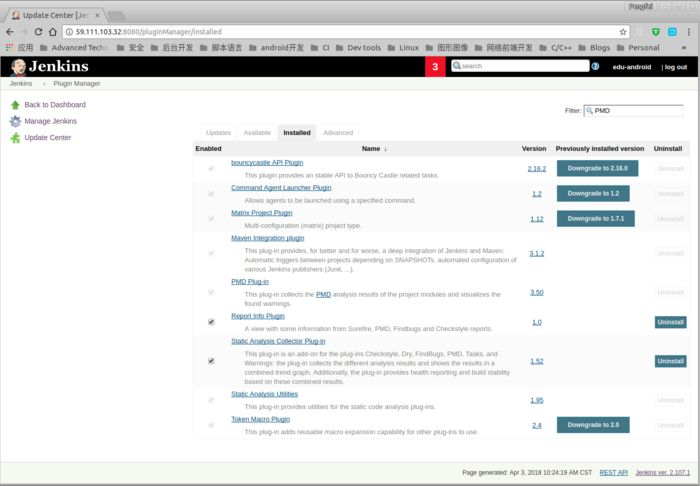Click the browser address bar
Viewport: 700px width, 486px height.
click(x=346, y=32)
